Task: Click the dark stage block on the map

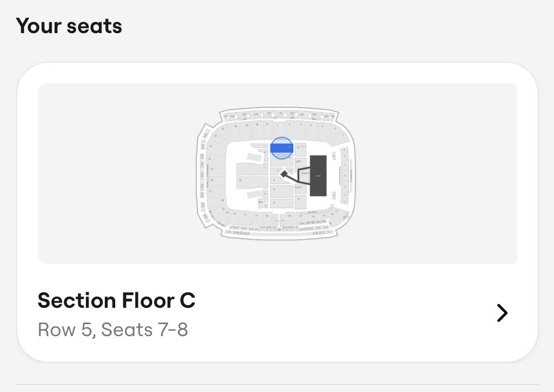Action: (x=318, y=176)
